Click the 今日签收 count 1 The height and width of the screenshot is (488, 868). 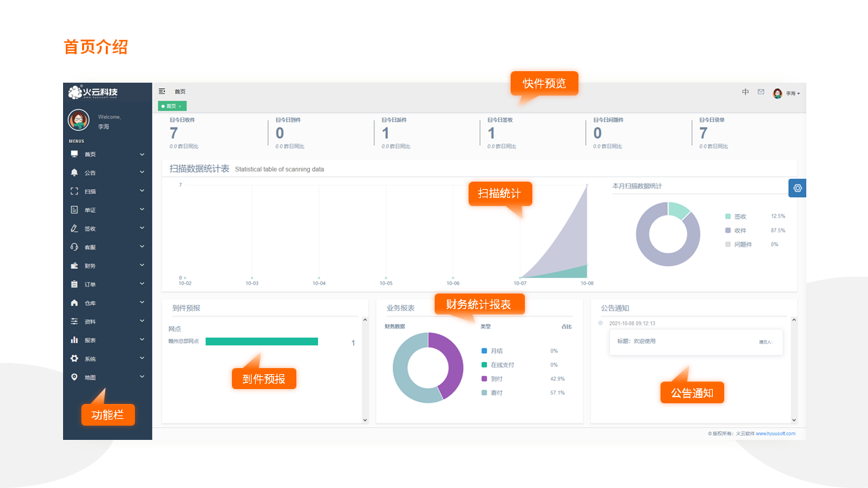pyautogui.click(x=492, y=134)
